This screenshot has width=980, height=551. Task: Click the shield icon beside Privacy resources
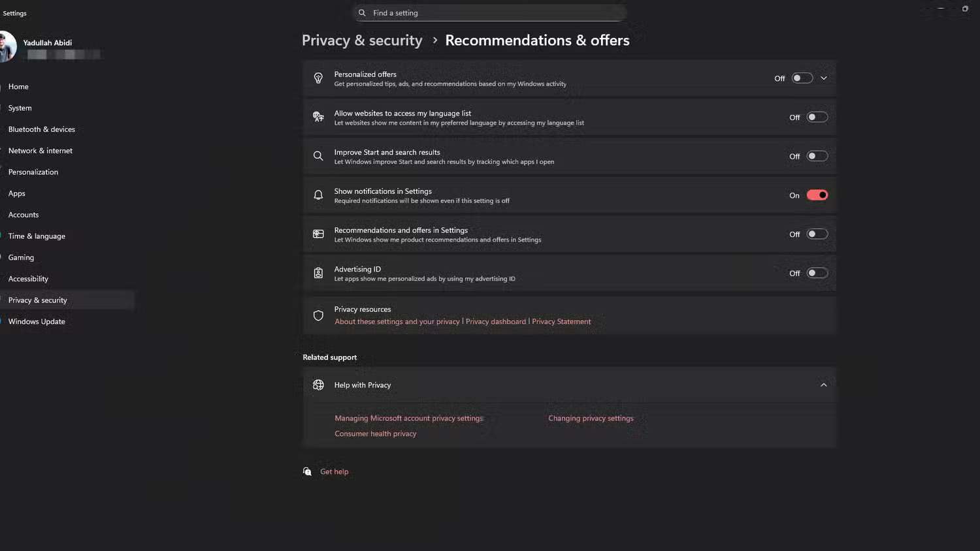(318, 315)
